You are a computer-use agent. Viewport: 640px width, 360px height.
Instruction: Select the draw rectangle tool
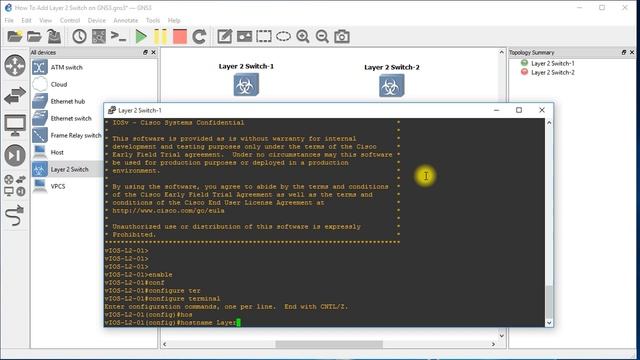(264, 37)
